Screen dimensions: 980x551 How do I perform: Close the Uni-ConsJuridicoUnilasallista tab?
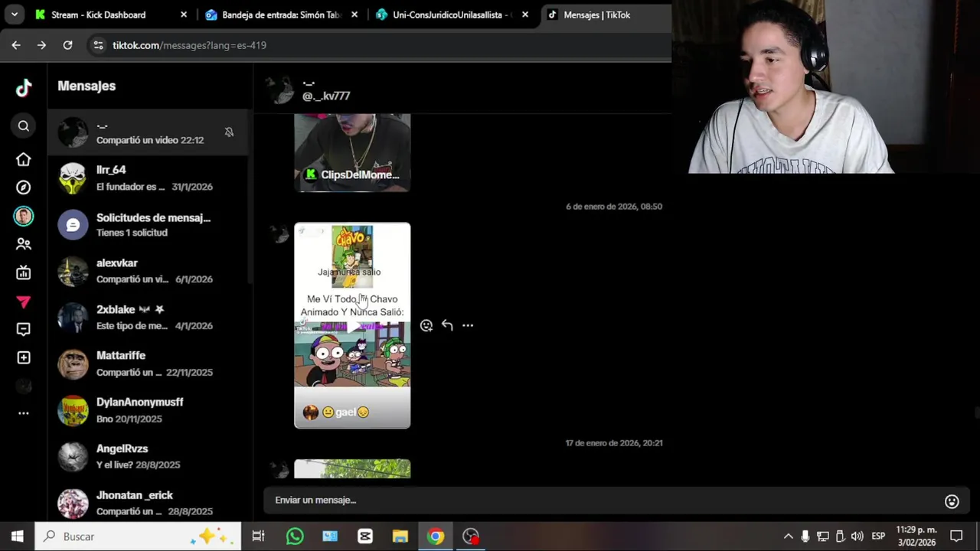pyautogui.click(x=524, y=15)
